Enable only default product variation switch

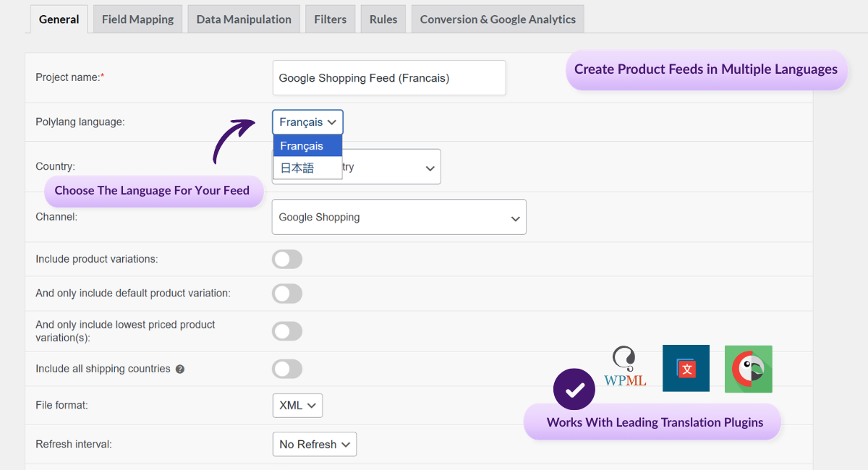tap(287, 294)
